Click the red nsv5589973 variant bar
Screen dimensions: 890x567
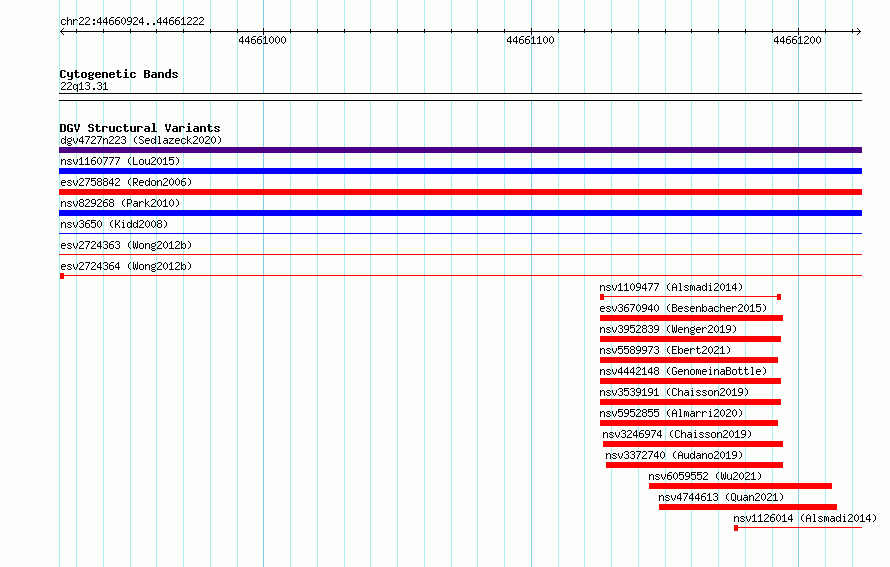tap(689, 360)
